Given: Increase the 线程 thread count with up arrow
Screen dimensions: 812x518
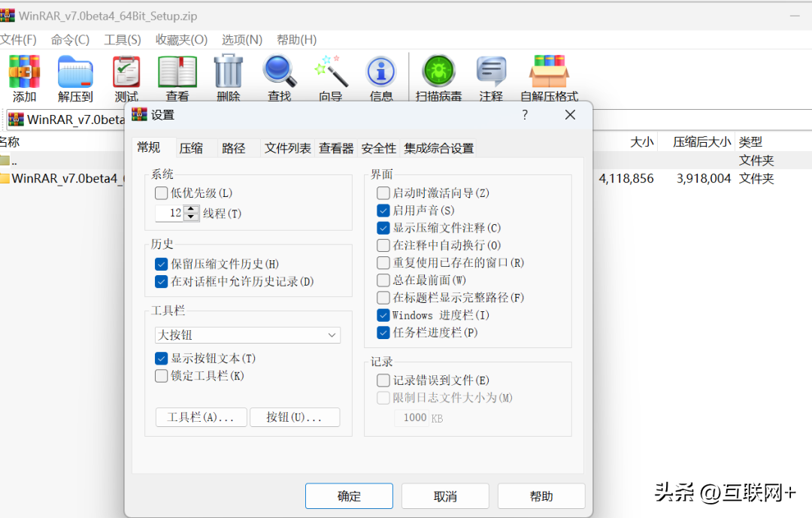Looking at the screenshot, I should 191,209.
